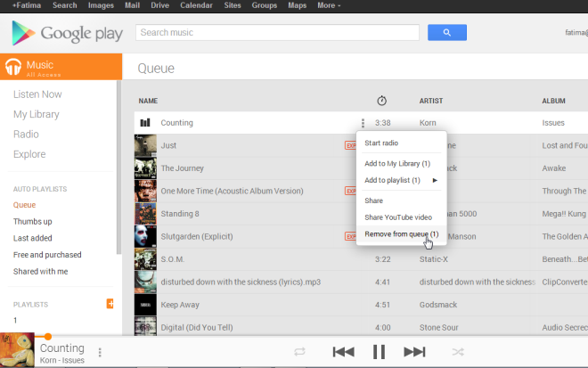Open Groups in the Google bar
The height and width of the screenshot is (368, 588).
[x=265, y=5]
